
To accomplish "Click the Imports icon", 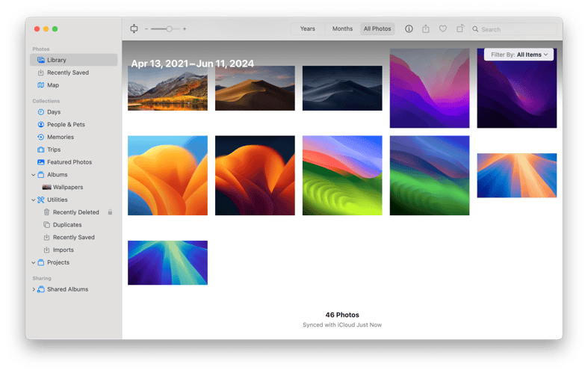I will (46, 250).
